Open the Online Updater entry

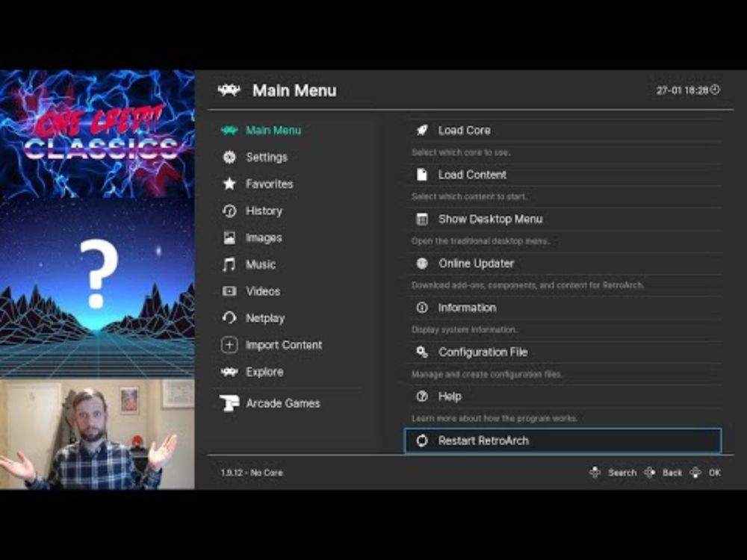click(563, 264)
